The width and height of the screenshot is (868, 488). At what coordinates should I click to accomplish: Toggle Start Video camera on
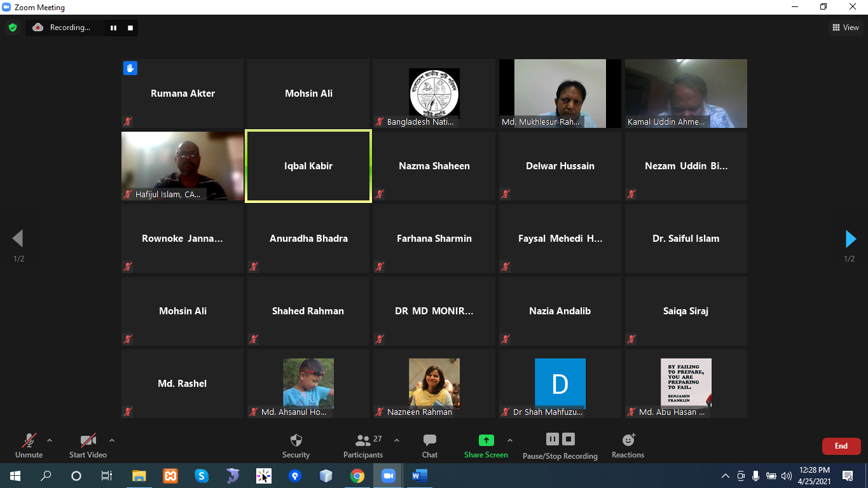[x=88, y=445]
